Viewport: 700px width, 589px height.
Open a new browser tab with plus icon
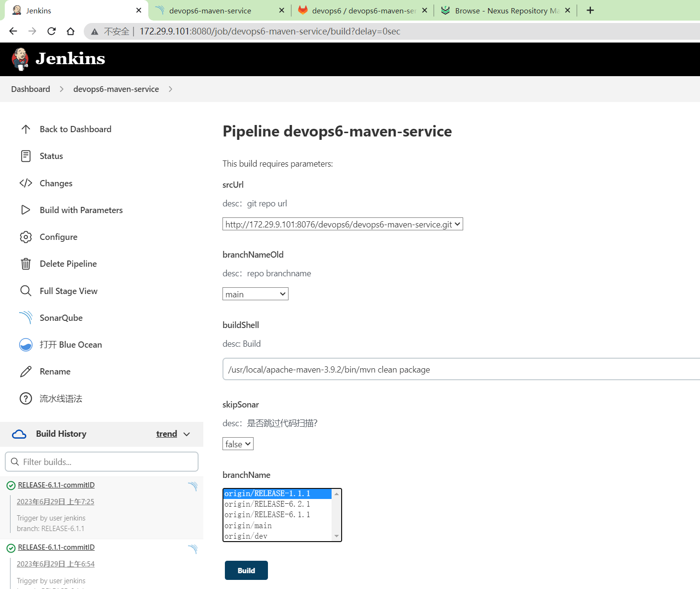(x=590, y=11)
